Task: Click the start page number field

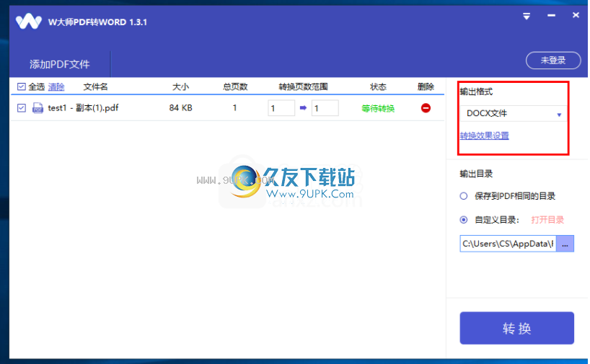Action: 281,108
